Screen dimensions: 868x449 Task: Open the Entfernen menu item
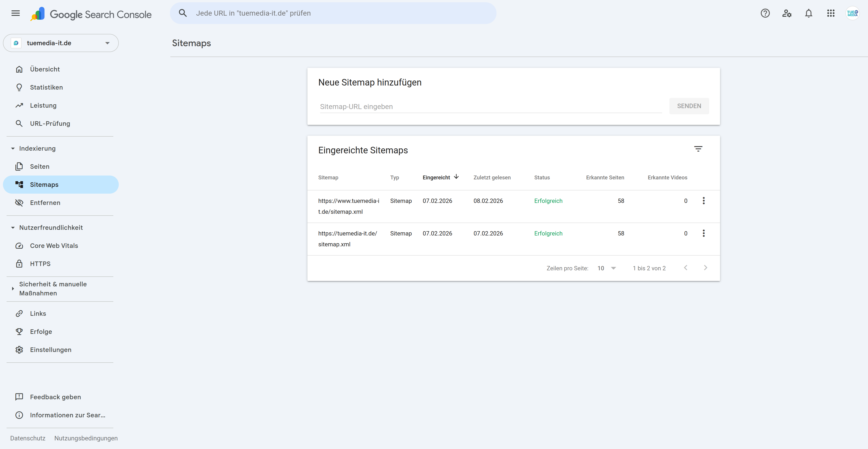61,203
